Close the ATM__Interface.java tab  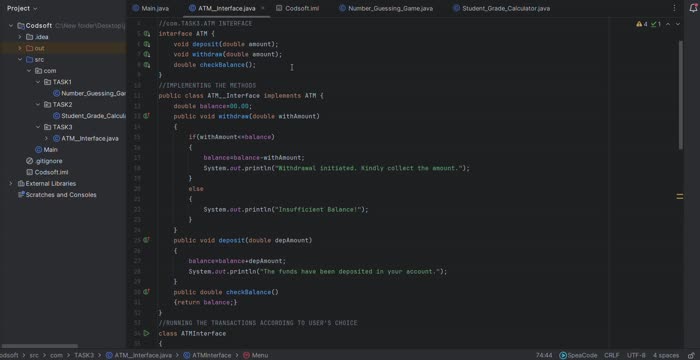[262, 8]
